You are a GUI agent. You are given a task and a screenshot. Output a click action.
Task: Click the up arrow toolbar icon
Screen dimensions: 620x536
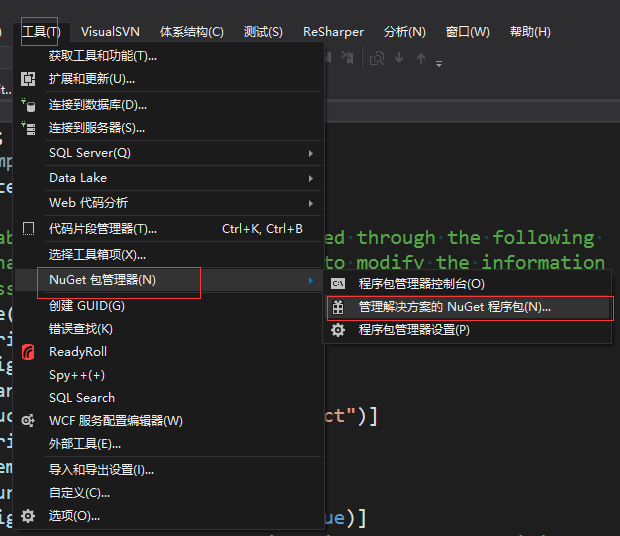point(421,59)
